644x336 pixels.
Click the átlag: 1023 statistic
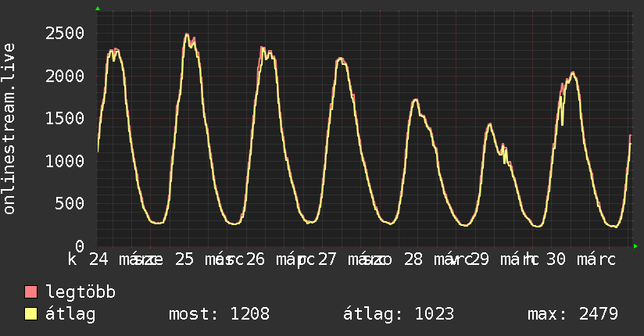(399, 315)
